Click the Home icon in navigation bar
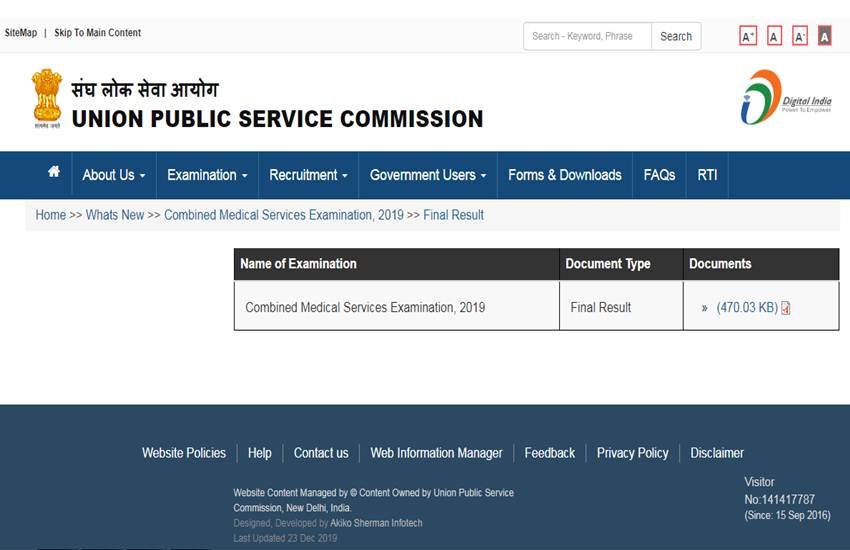Screen dimensions: 850x550 pos(54,173)
